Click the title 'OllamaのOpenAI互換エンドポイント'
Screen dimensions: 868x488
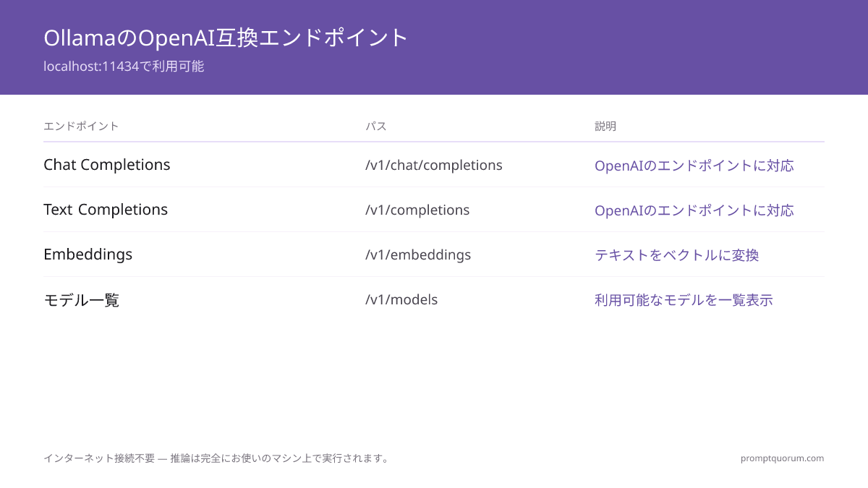[x=226, y=38]
